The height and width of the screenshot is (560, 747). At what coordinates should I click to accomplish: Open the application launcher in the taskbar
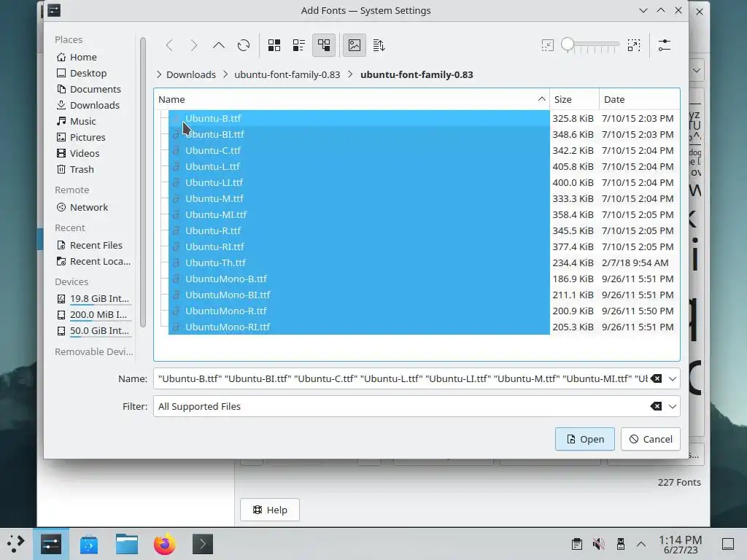pos(16,544)
